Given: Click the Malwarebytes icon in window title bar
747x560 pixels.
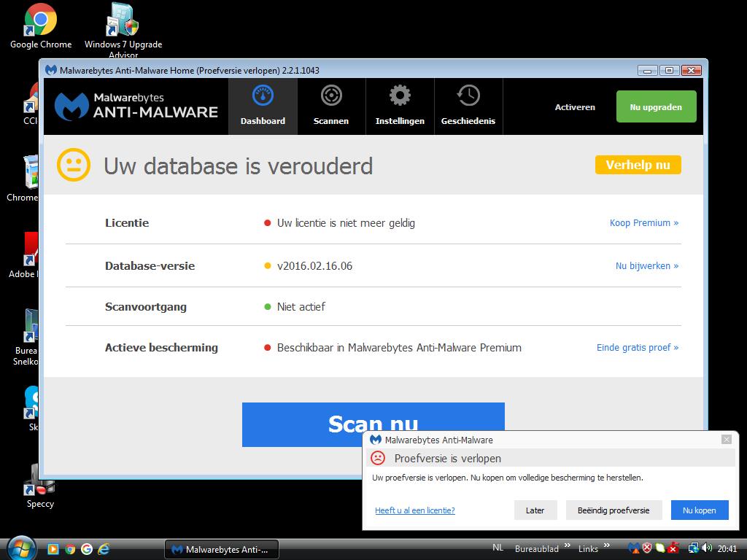Looking at the screenshot, I should point(51,70).
